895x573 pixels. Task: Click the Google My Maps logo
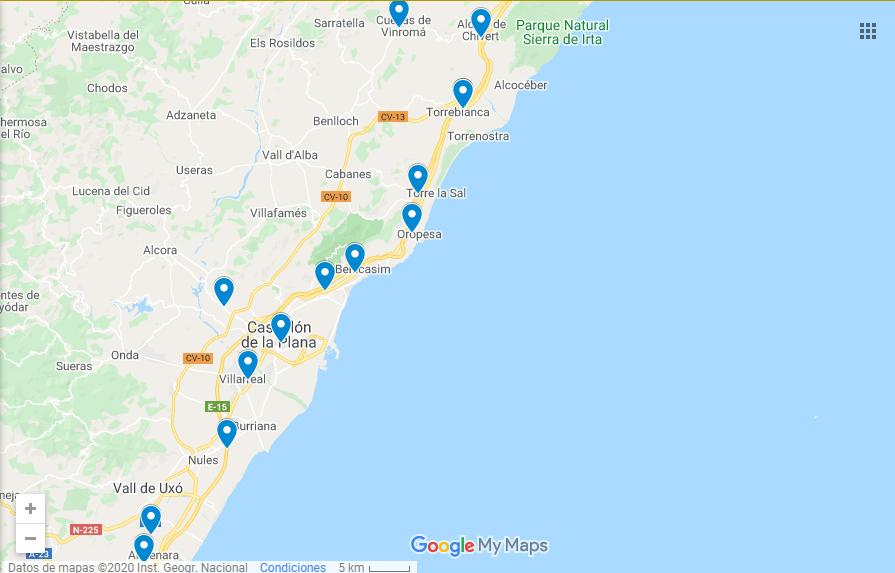[x=479, y=546]
